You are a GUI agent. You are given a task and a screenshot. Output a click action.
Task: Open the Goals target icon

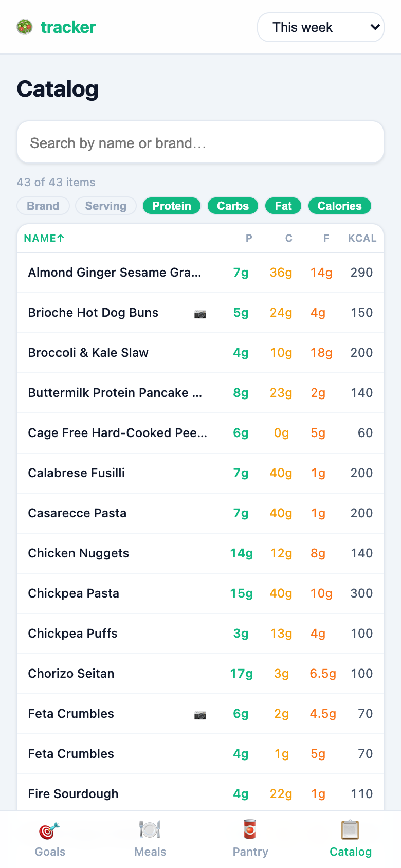point(50,830)
